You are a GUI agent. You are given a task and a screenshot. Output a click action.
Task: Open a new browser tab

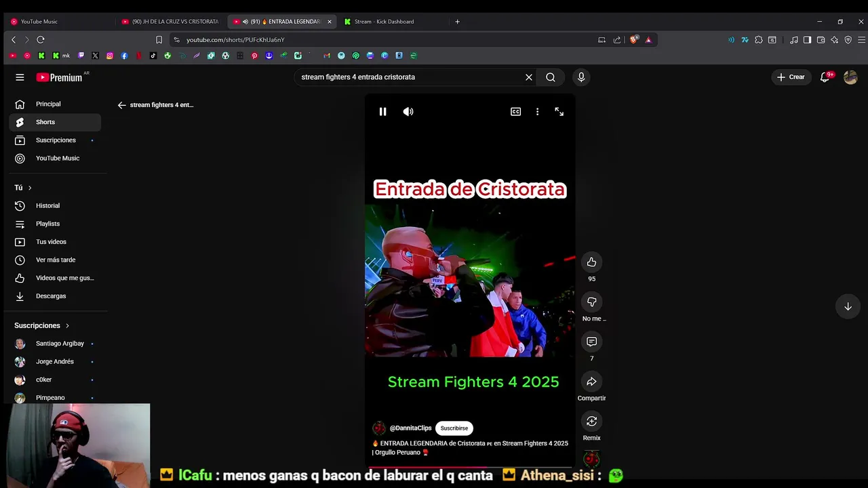457,22
